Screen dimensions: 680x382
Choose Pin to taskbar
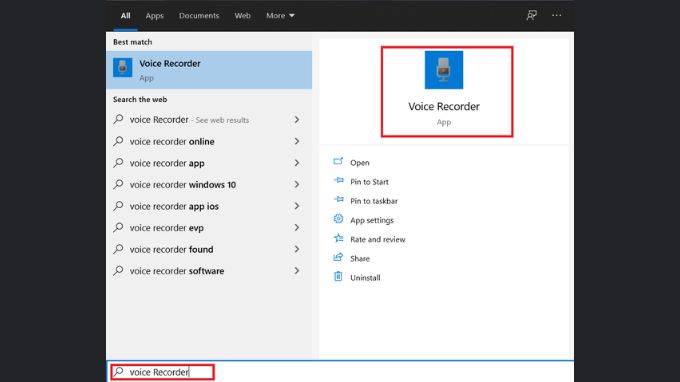pos(374,201)
